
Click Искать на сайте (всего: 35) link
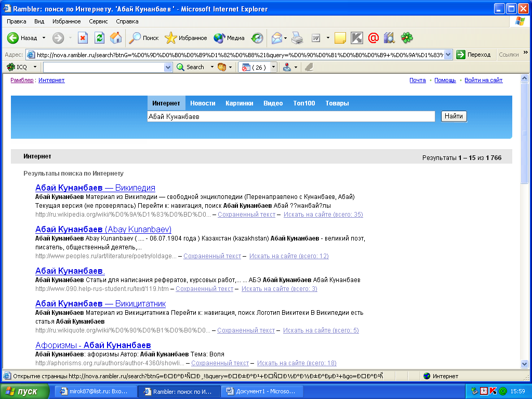pos(323,215)
